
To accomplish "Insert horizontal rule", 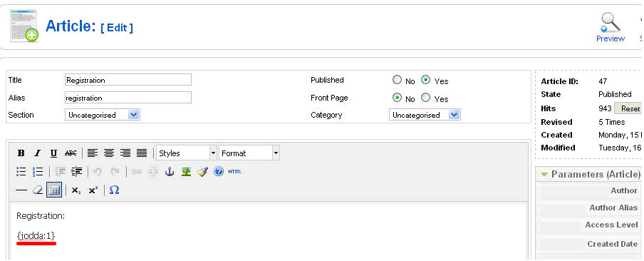I will coord(21,190).
